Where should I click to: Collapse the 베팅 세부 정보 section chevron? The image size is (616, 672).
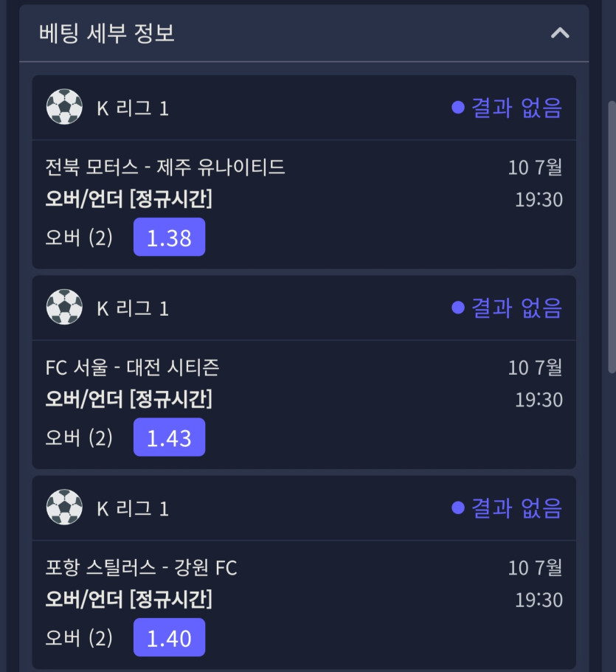(x=560, y=33)
